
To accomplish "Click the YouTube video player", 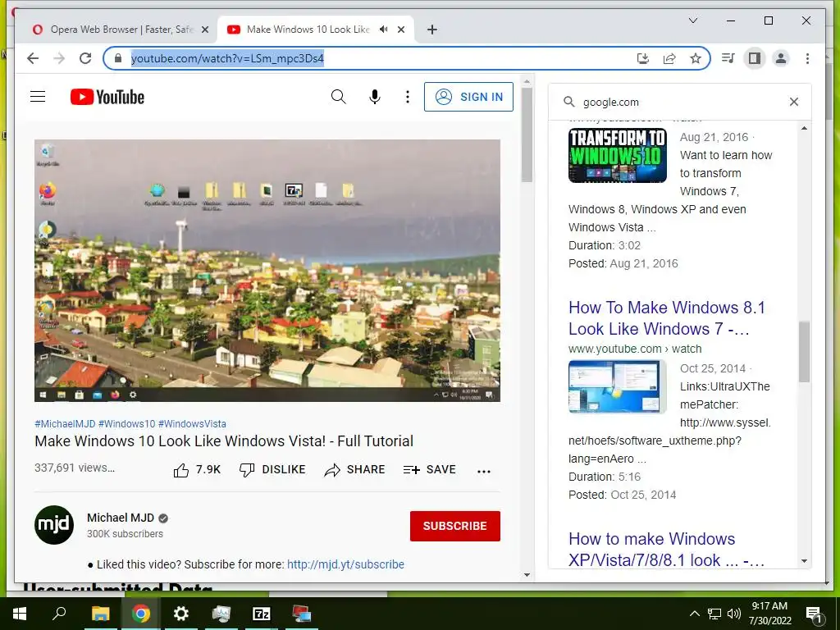I will (267, 271).
